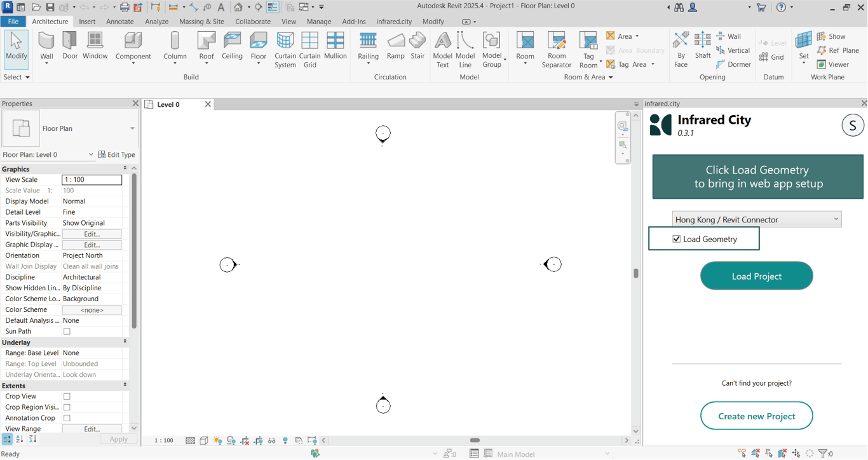
Task: Open the Hong Kong / Revit Connector dropdown
Action: coord(757,219)
